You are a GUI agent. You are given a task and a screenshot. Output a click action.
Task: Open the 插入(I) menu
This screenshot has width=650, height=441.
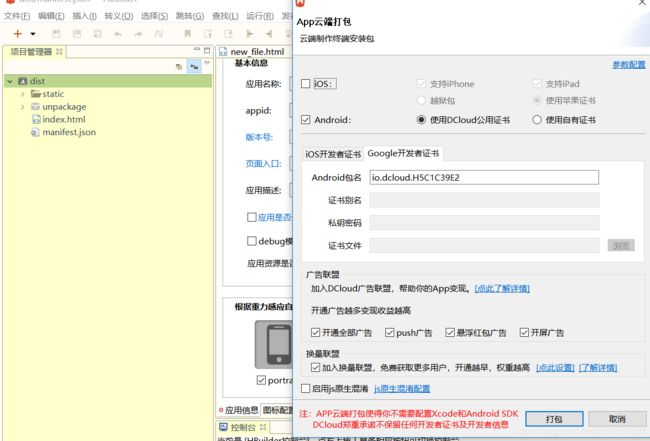coord(85,16)
